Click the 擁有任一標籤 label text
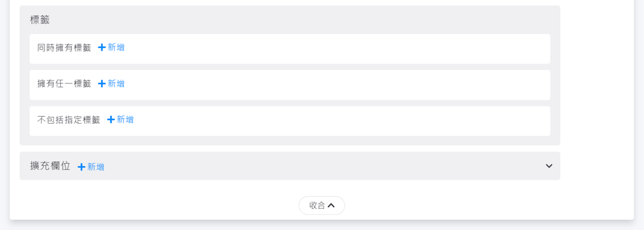The width and height of the screenshot is (644, 230). pos(64,84)
